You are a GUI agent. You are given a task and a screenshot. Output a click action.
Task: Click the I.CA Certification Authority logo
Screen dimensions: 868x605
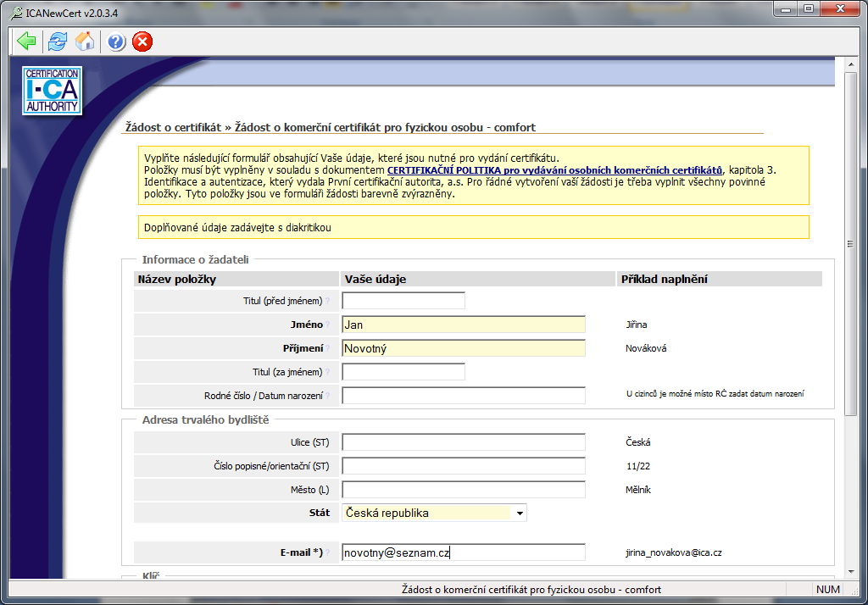[x=52, y=90]
